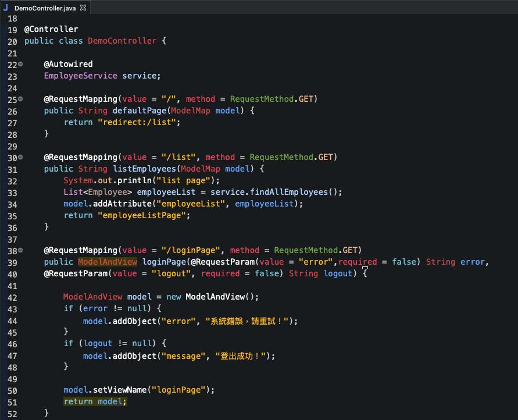Click the @Controller annotation text
Image resolution: width=518 pixels, height=420 pixels.
(x=51, y=29)
